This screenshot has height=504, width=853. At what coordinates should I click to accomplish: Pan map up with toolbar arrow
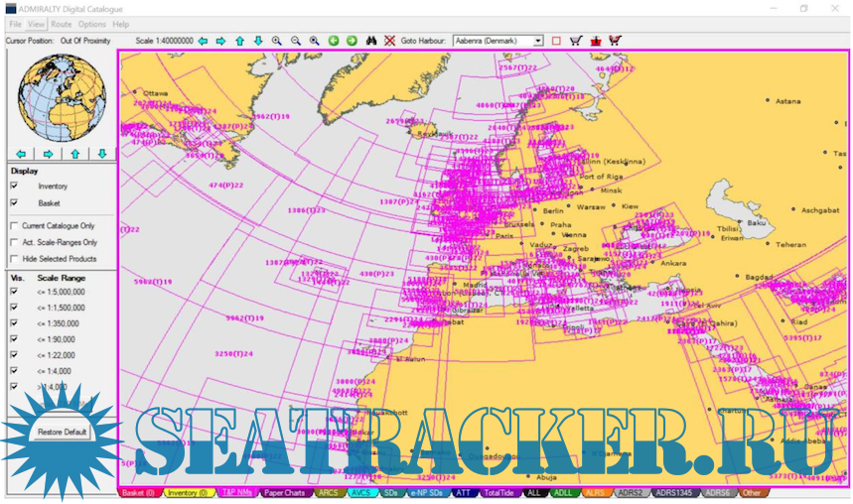tap(239, 41)
